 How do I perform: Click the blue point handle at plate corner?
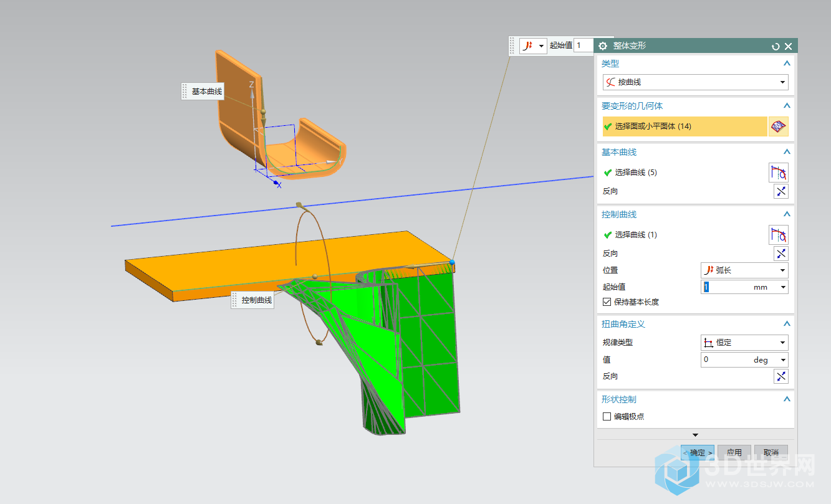tap(453, 263)
